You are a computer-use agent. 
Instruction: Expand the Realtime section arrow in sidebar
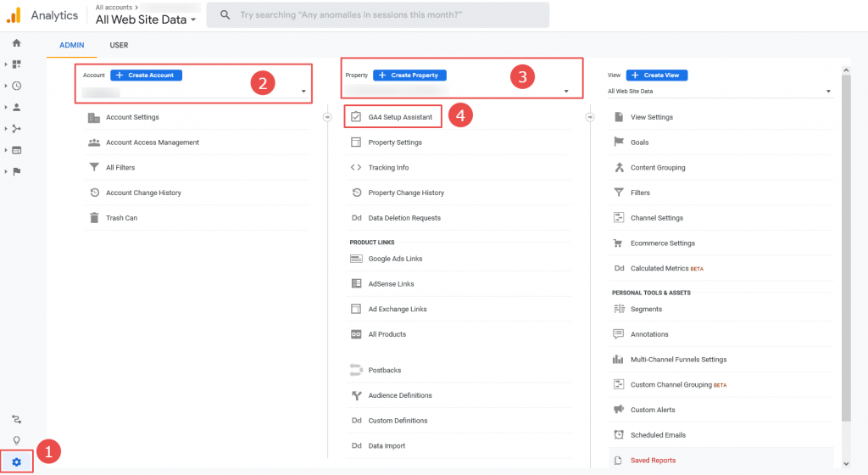(x=6, y=86)
